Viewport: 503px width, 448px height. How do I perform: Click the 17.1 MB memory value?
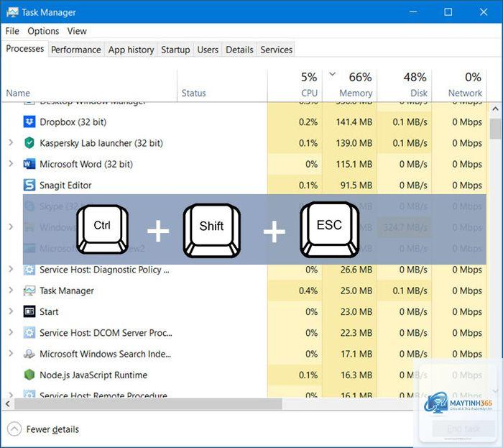[356, 354]
